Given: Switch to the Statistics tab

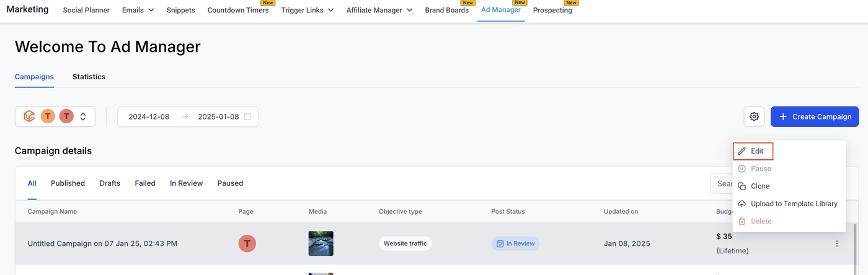Looking at the screenshot, I should click(89, 77).
